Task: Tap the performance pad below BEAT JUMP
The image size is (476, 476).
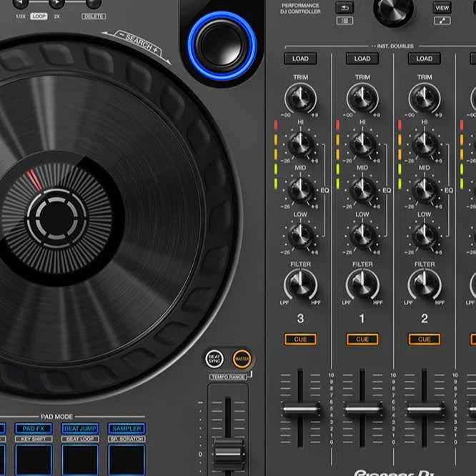Action: tap(80, 460)
